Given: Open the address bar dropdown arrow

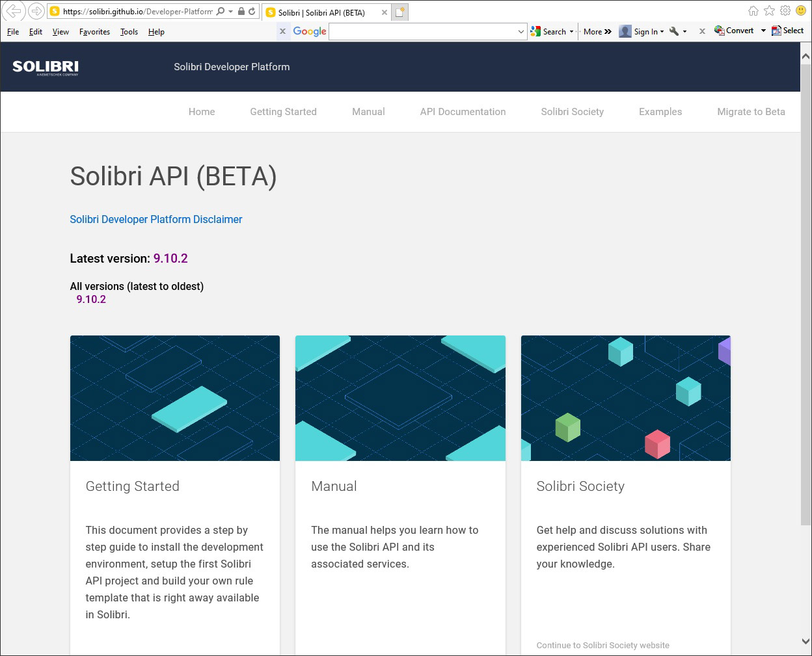Looking at the screenshot, I should [230, 12].
